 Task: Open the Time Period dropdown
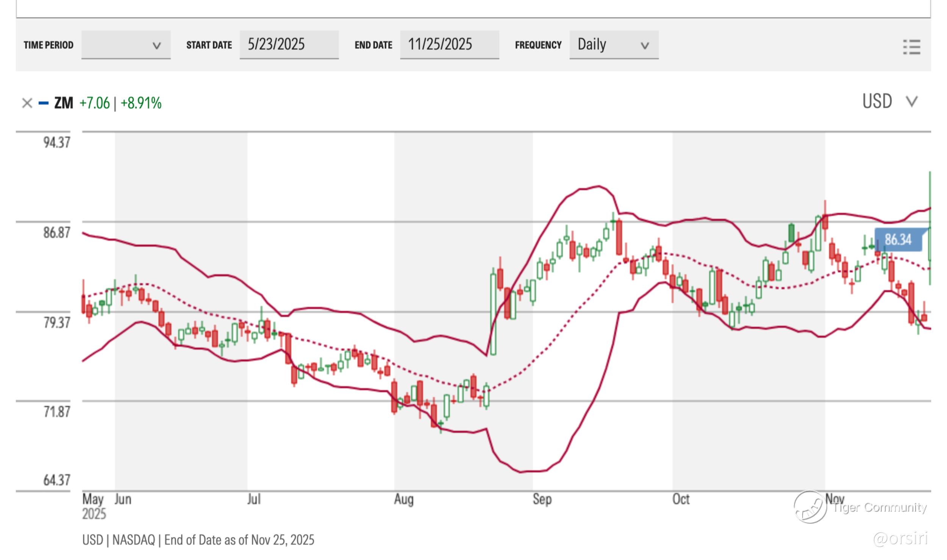click(x=126, y=45)
